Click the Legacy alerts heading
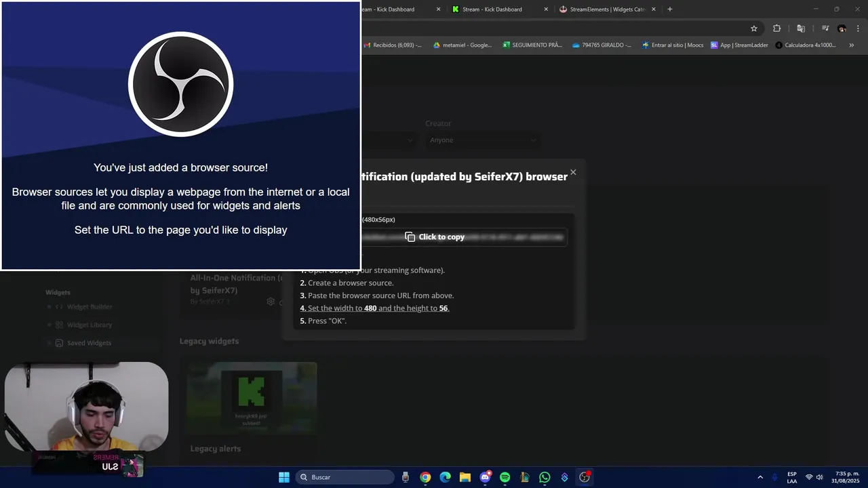The image size is (868, 488). tap(216, 449)
